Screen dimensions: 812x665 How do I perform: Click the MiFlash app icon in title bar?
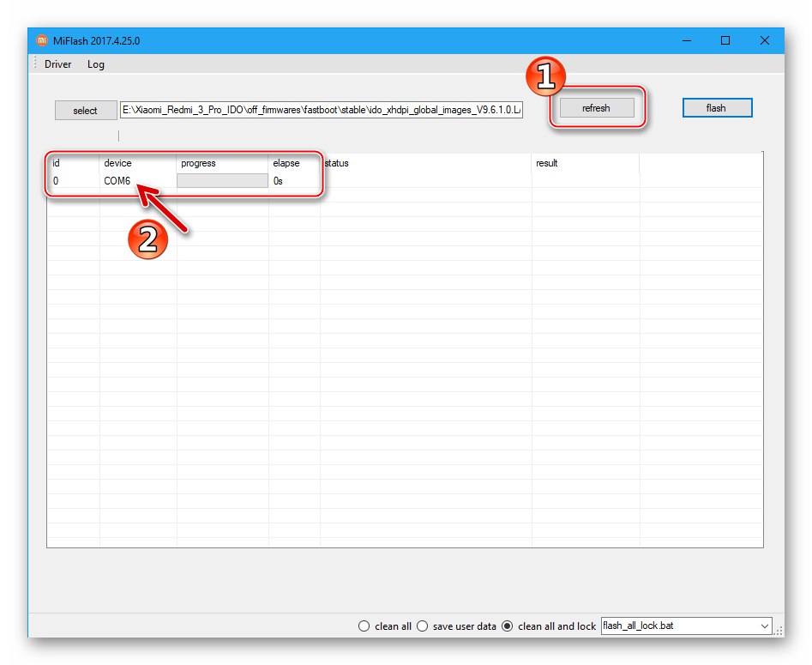point(41,40)
